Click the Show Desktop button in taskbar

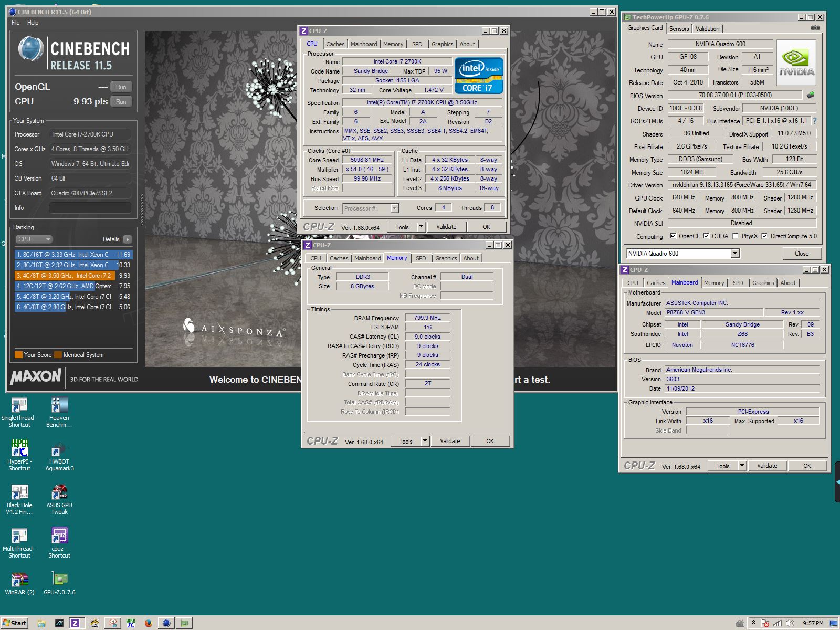[834, 623]
